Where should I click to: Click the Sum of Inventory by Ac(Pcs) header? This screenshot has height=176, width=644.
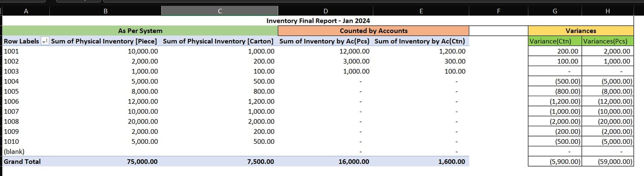tap(325, 41)
